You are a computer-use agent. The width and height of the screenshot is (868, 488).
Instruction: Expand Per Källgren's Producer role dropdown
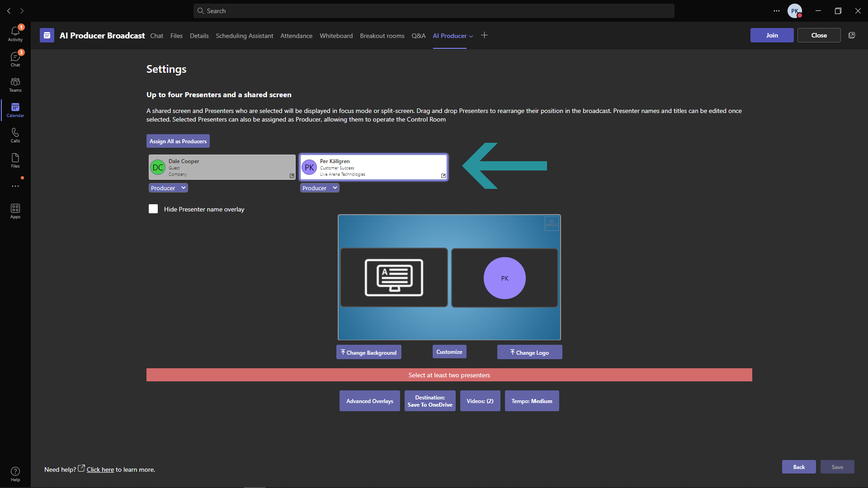[320, 188]
